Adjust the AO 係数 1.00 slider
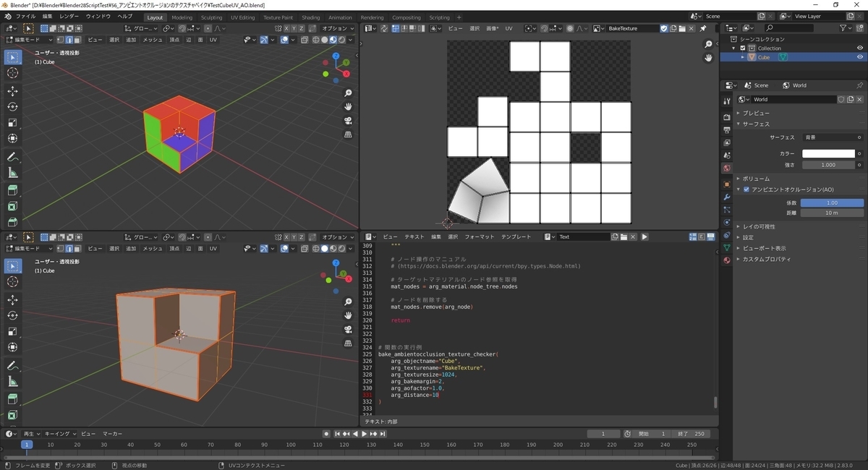868x470 pixels. point(832,203)
